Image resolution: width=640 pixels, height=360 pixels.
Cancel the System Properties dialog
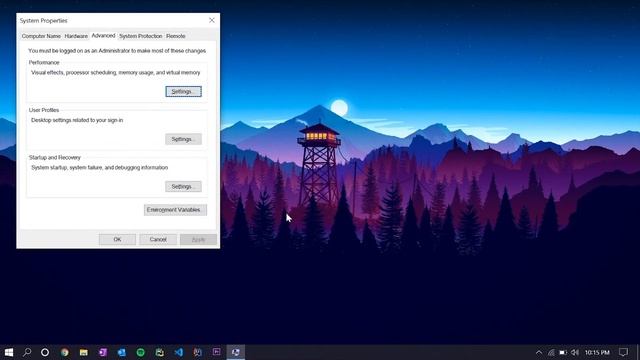tap(158, 239)
